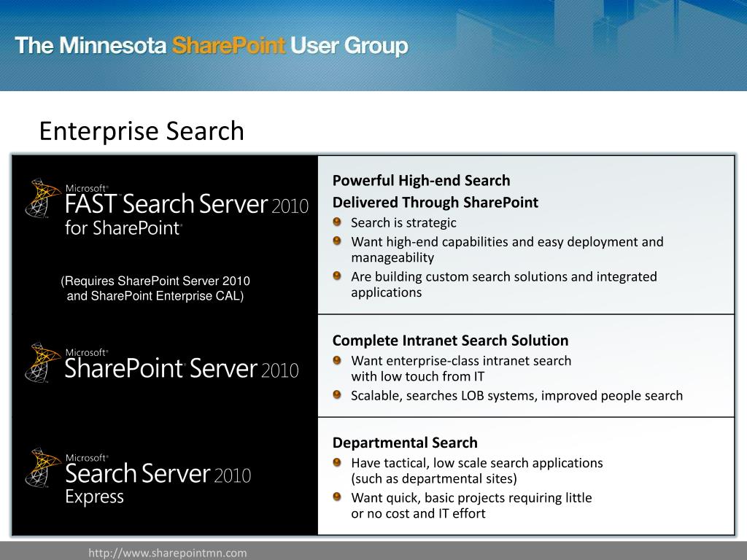The image size is (747, 560).
Task: Click the 'SharePoint Server 2010' product name
Action: point(182,368)
